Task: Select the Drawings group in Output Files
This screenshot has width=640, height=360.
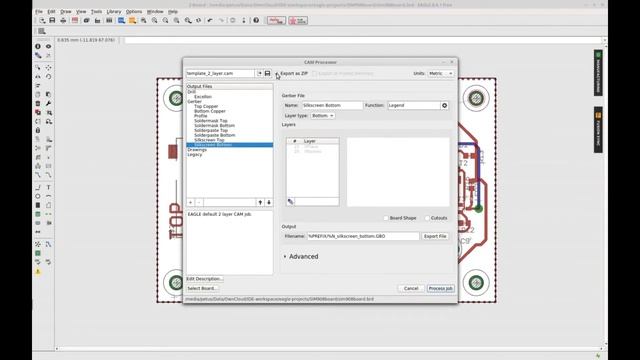Action: click(197, 150)
